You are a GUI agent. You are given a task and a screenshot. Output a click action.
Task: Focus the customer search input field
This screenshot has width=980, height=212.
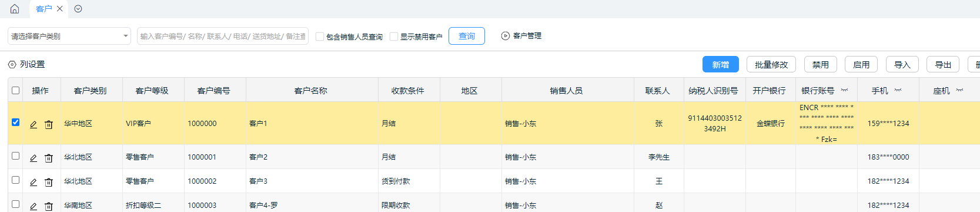pos(223,36)
